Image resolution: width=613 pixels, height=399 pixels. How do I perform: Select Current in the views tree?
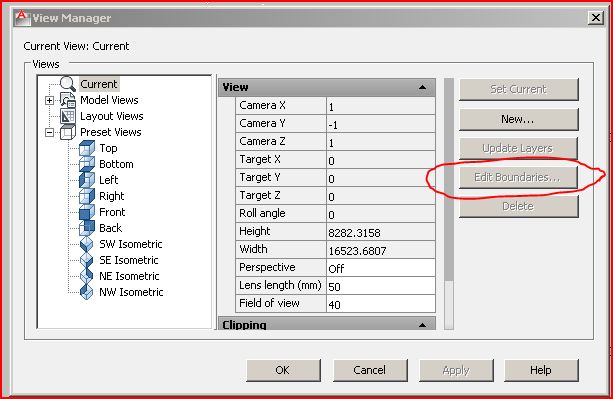point(99,84)
